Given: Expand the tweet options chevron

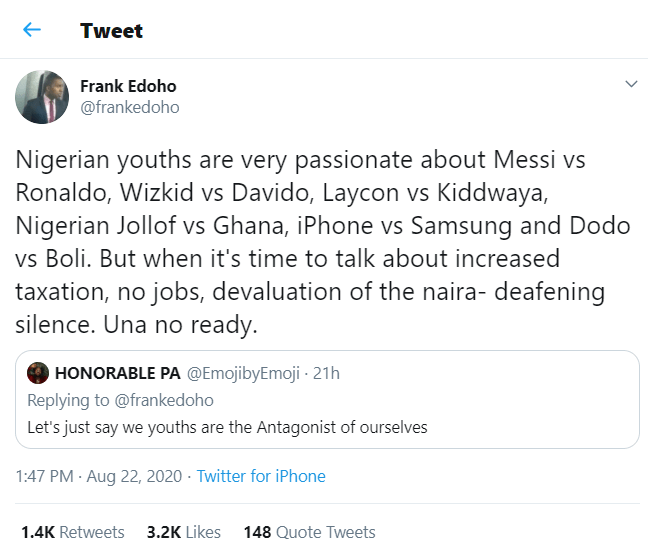Looking at the screenshot, I should tap(630, 85).
